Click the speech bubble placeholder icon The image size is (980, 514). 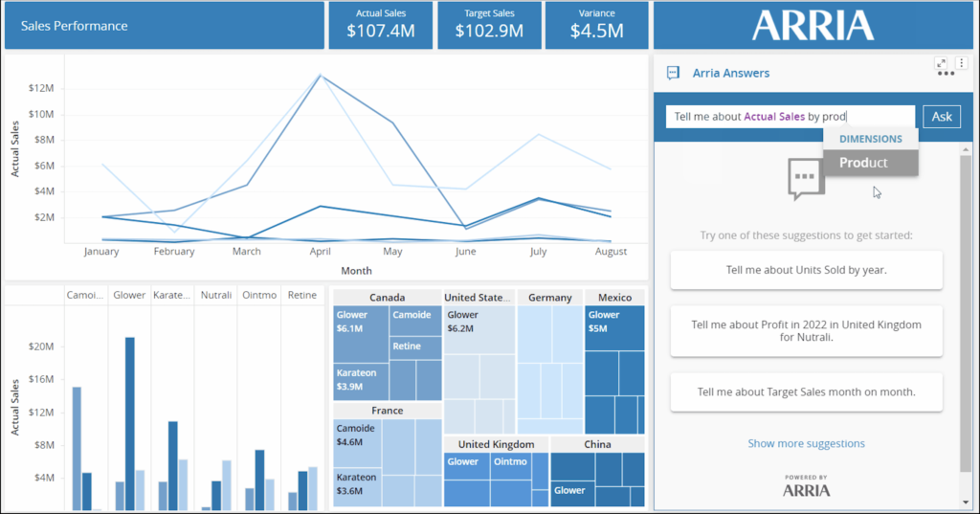coord(806,179)
